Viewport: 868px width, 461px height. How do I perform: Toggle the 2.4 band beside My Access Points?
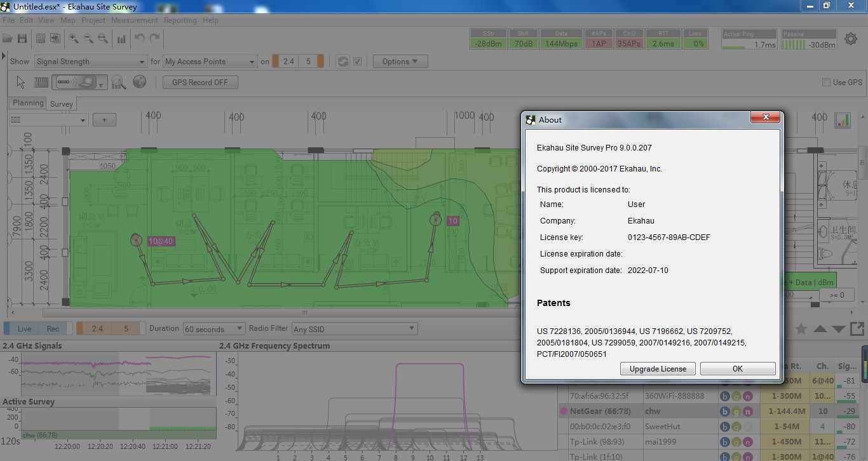click(288, 62)
